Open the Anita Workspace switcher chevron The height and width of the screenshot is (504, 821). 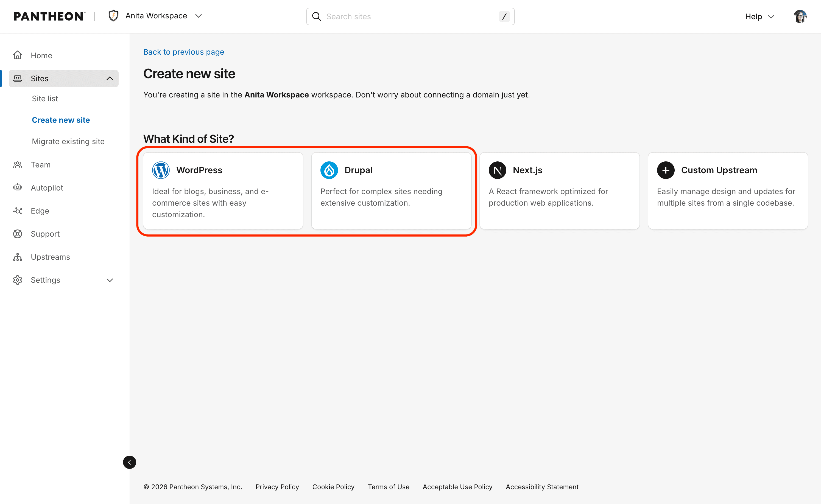pos(199,16)
